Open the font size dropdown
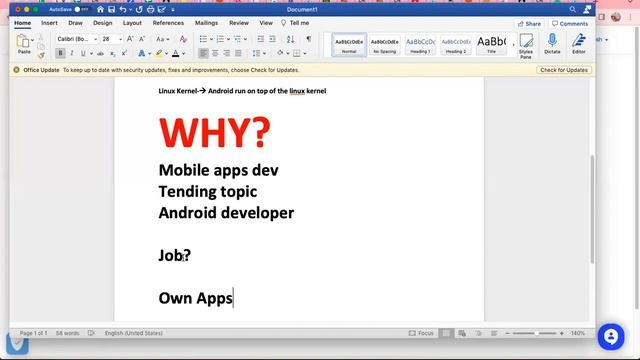The height and width of the screenshot is (360, 640). 120,39
